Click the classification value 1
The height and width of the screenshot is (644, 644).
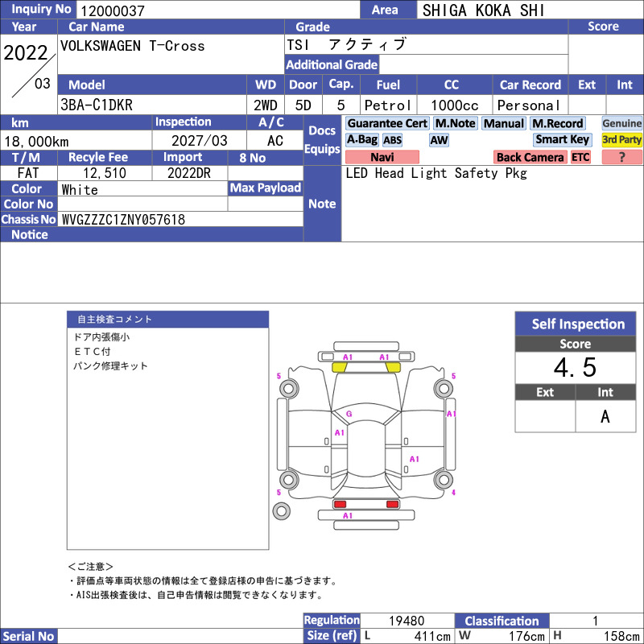point(595,621)
